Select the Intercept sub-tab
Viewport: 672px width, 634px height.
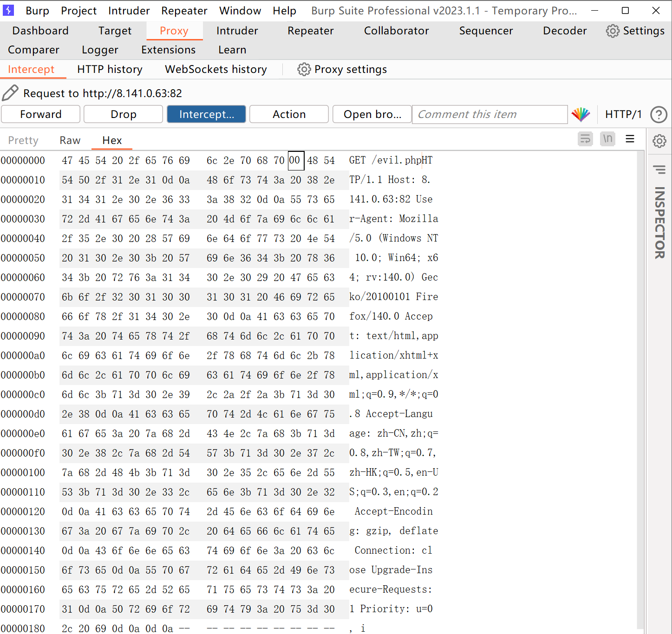click(x=31, y=69)
